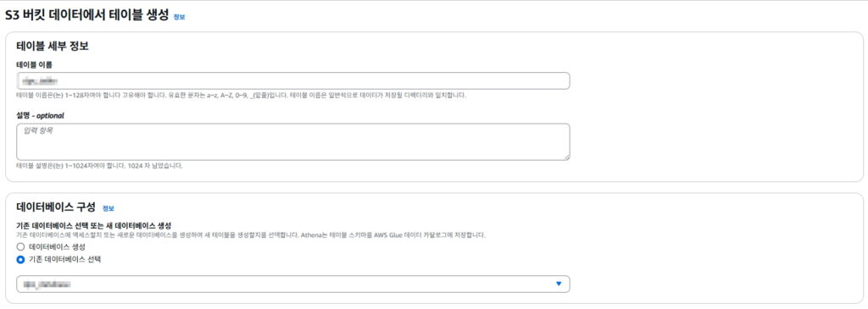Image resolution: width=868 pixels, height=309 pixels.
Task: Click the 데이터베이스 생성 option label text
Action: (x=57, y=247)
